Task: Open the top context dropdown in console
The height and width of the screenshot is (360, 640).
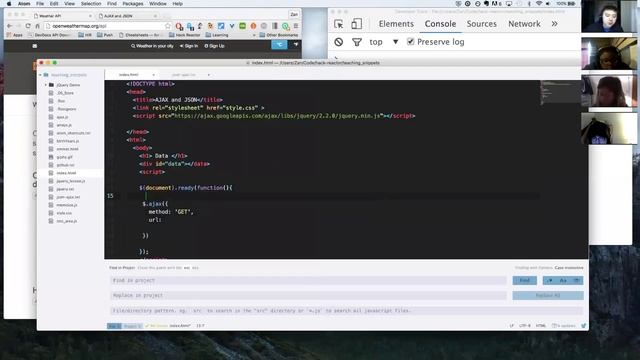Action: (x=383, y=42)
